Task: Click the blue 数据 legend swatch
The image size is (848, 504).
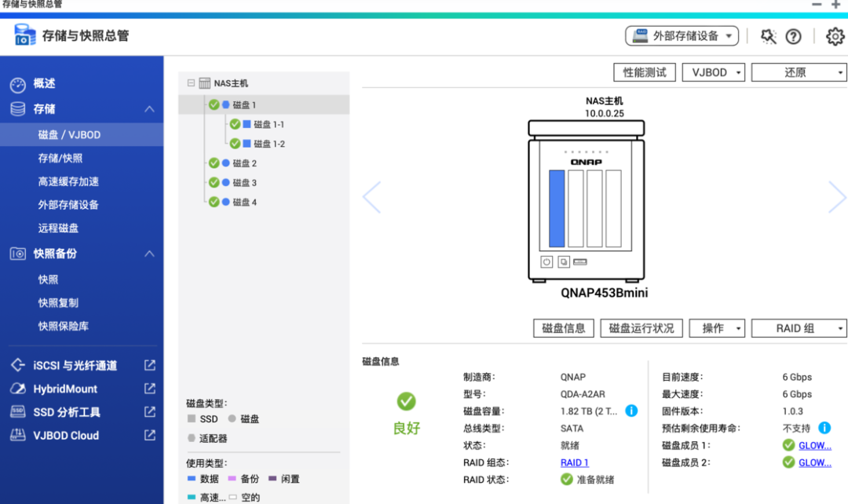Action: pos(191,478)
